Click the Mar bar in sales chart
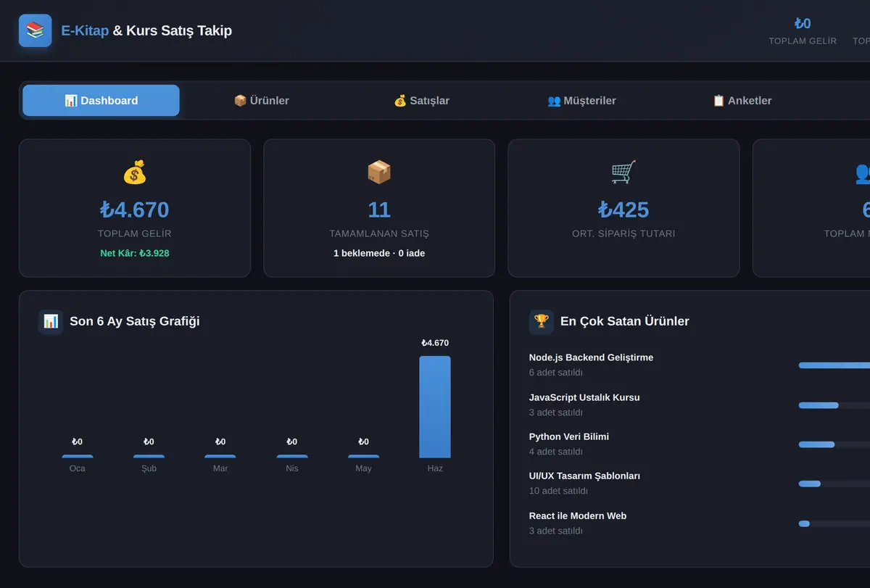870x588 pixels. tap(220, 456)
